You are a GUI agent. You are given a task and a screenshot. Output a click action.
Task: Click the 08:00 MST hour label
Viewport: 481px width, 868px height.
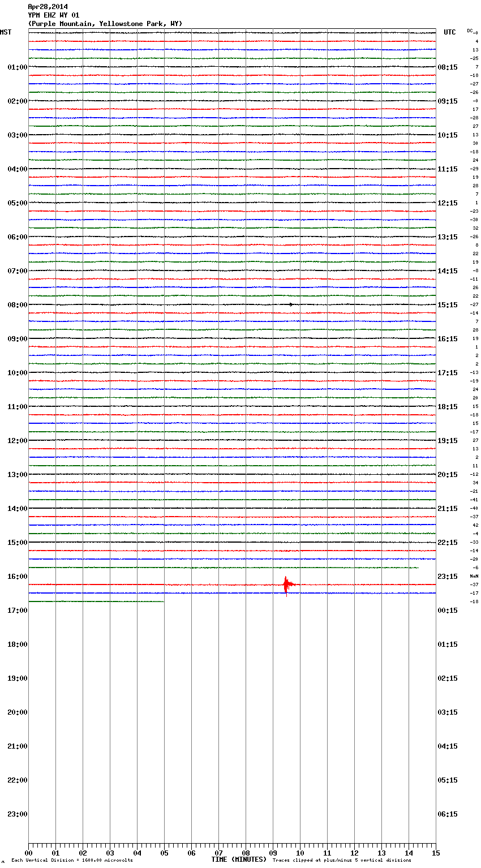click(17, 305)
